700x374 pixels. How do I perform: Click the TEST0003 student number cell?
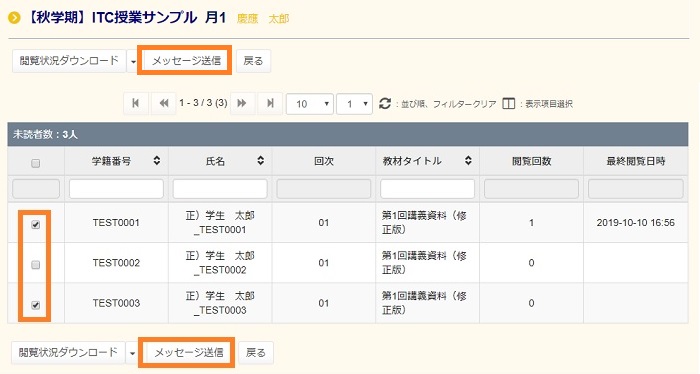[116, 303]
